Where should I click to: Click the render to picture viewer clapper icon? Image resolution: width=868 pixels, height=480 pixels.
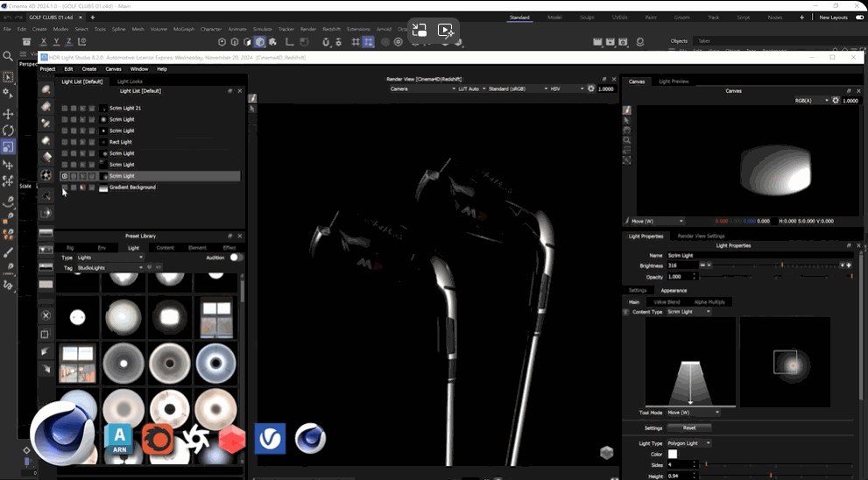pyautogui.click(x=610, y=41)
